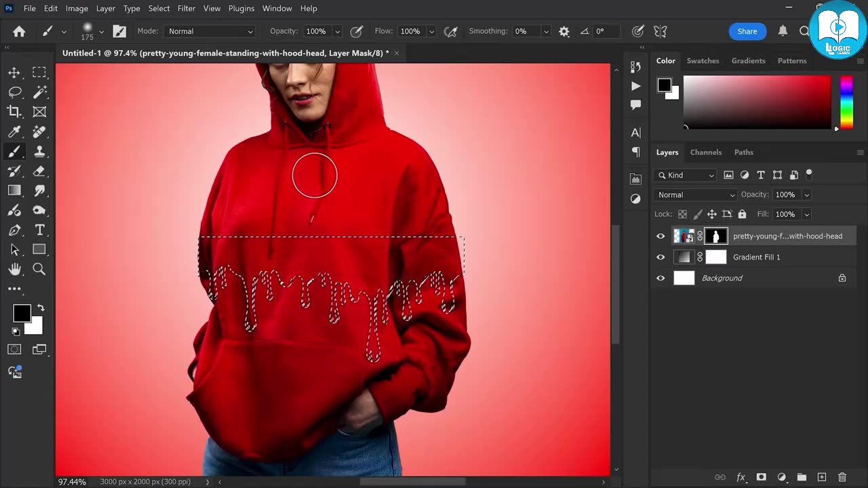
Task: Create a new group folder icon
Action: (x=802, y=477)
